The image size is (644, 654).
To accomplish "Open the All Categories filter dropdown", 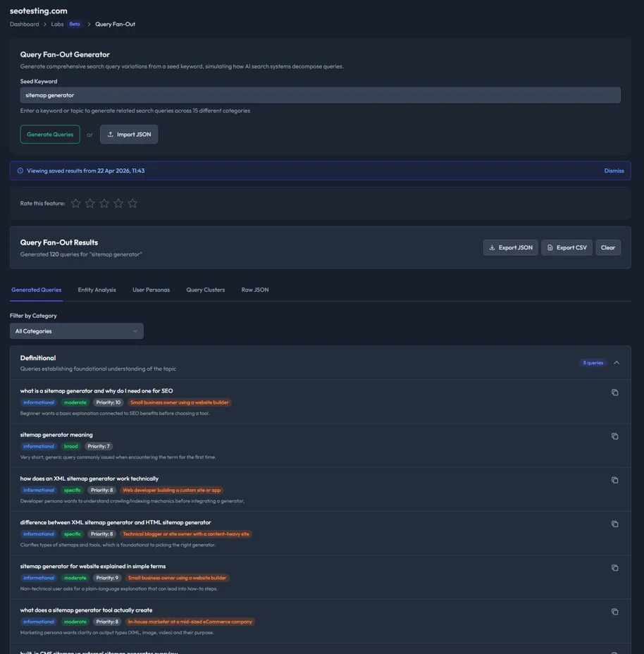I will 77,331.
